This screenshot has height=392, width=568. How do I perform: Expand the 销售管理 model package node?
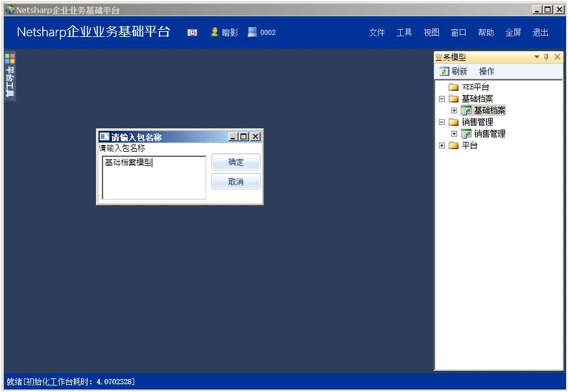[x=454, y=134]
